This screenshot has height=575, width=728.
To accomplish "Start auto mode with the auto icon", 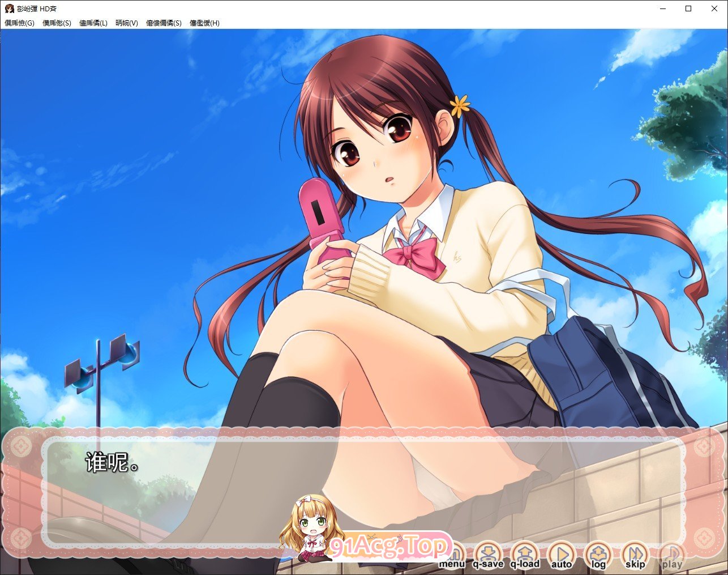I will pyautogui.click(x=562, y=555).
